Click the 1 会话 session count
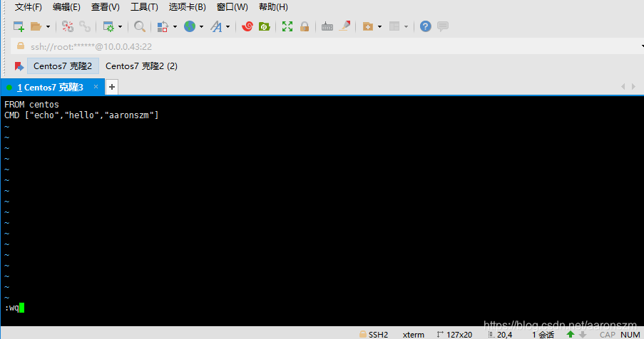Viewport: 644px width, 339px height. coord(543,335)
